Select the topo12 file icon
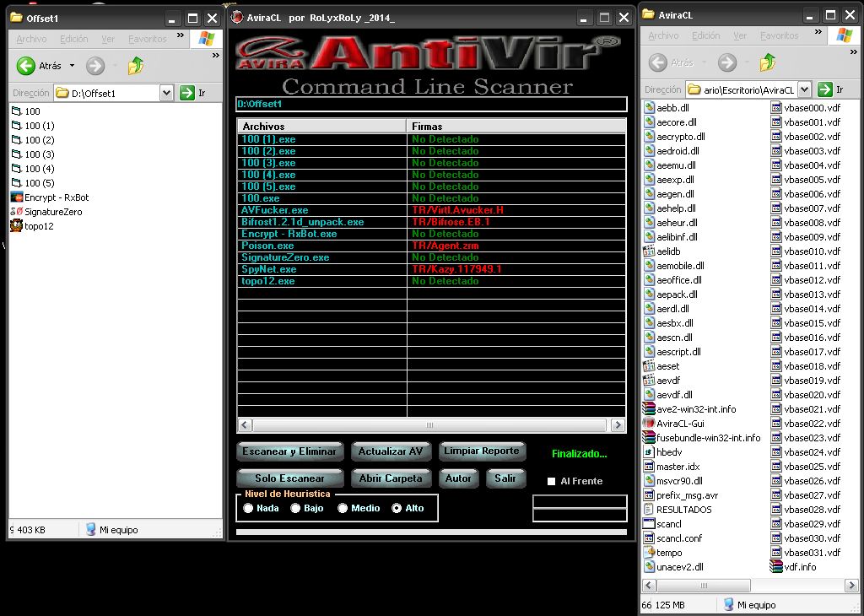 pyautogui.click(x=17, y=226)
